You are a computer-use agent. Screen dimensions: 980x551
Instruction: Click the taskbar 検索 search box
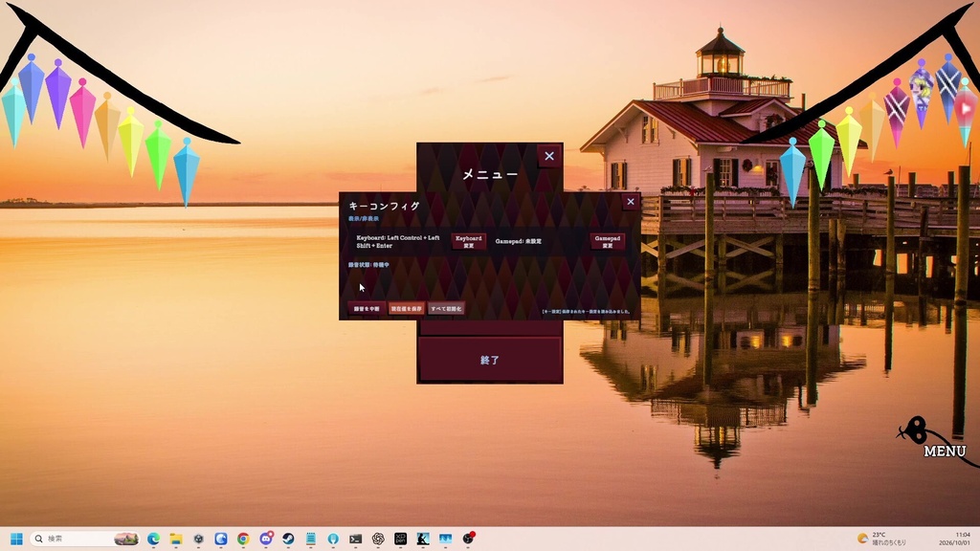coord(85,539)
